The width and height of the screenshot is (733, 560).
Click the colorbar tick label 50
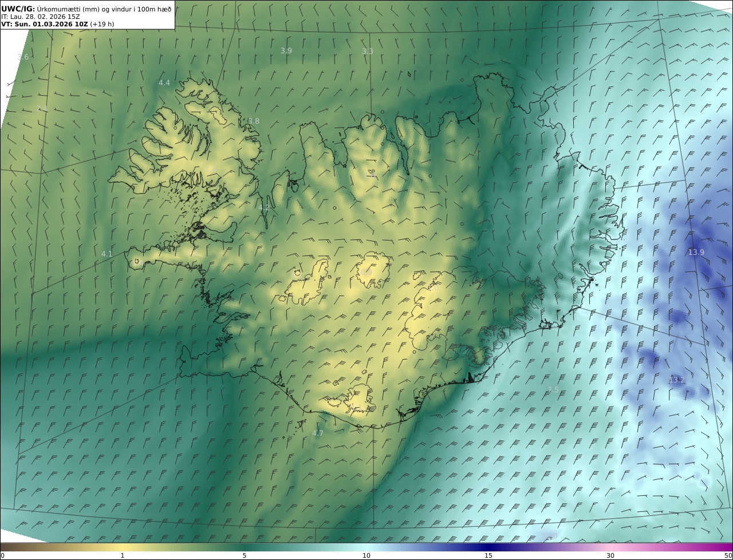pos(728,555)
